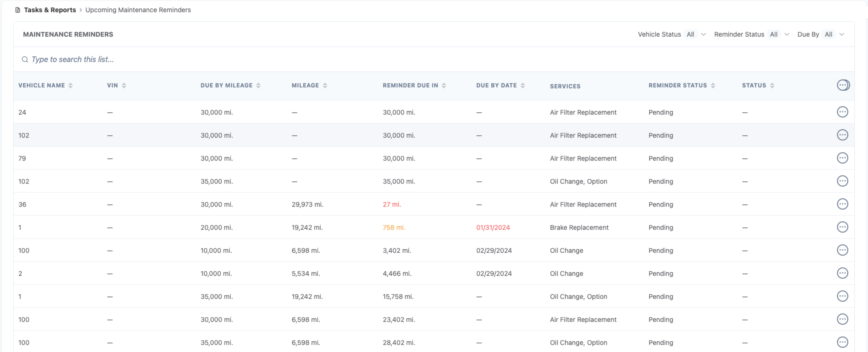Click the table header ellipsis options icon
Viewport: 868px width, 352px height.
[x=843, y=85]
